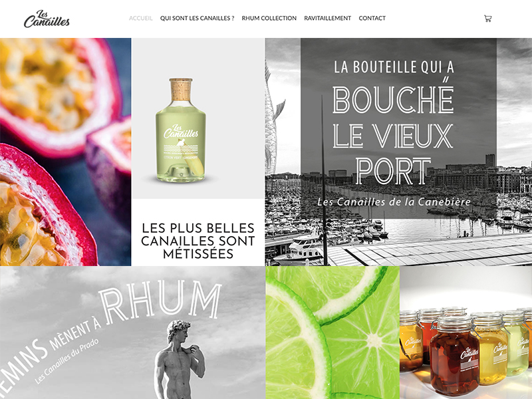Go to Rhum Collection menu
The height and width of the screenshot is (399, 532).
point(269,18)
